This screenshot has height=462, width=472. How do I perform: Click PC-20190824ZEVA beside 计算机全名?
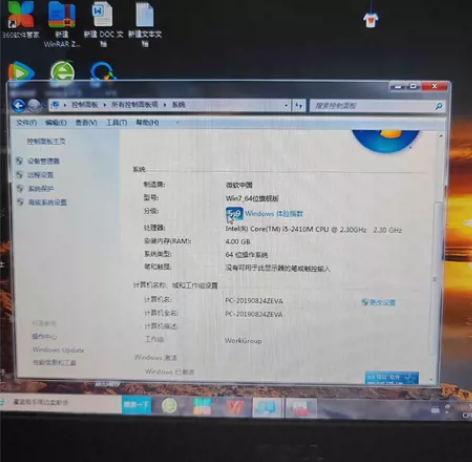click(x=254, y=314)
